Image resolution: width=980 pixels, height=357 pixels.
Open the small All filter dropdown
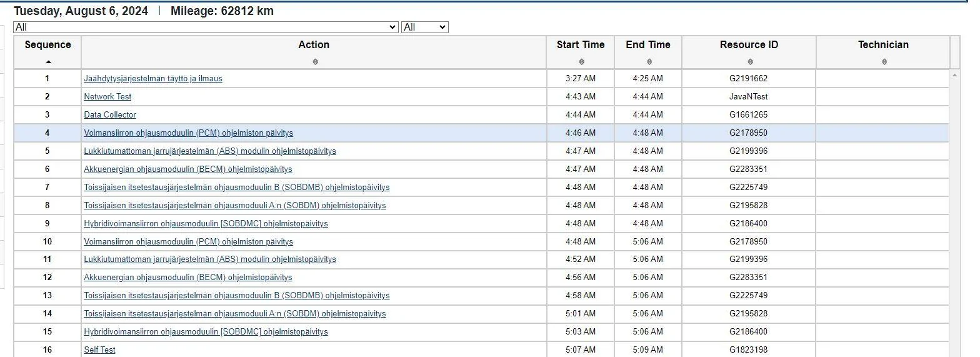425,28
